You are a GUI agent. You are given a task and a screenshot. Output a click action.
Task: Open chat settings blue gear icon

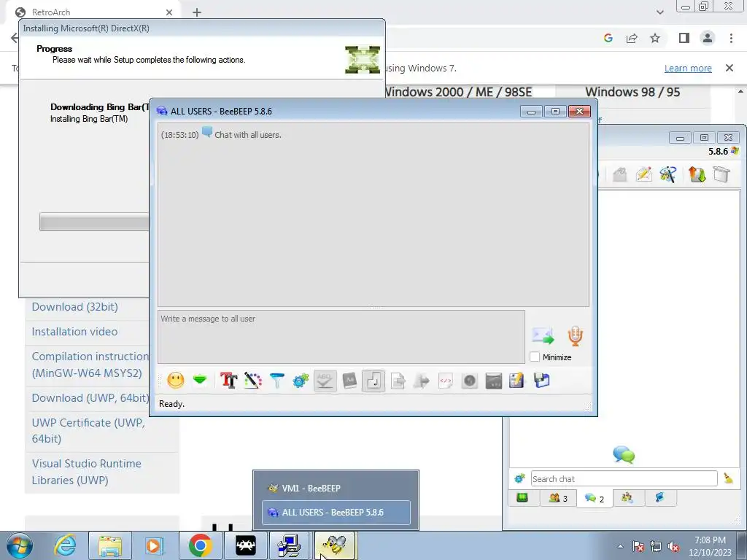301,381
